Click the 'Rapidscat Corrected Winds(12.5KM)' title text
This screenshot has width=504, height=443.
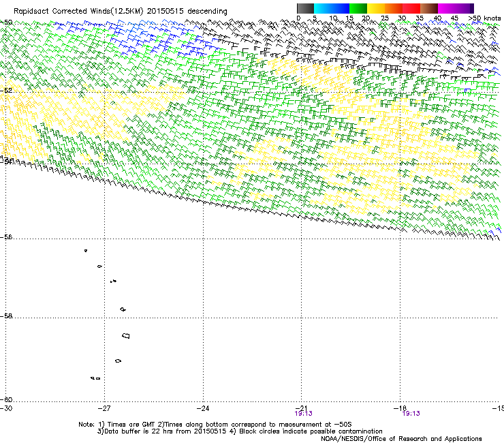[x=78, y=12]
